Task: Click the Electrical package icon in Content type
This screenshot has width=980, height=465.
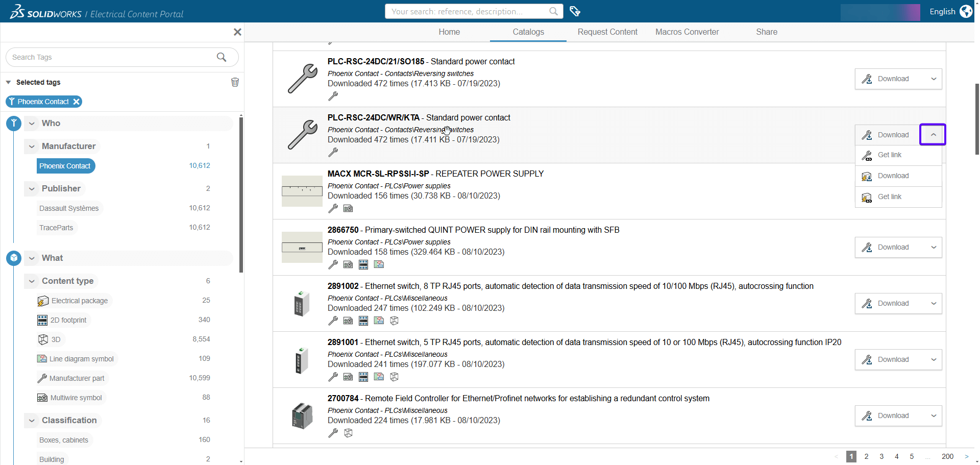Action: click(x=43, y=301)
